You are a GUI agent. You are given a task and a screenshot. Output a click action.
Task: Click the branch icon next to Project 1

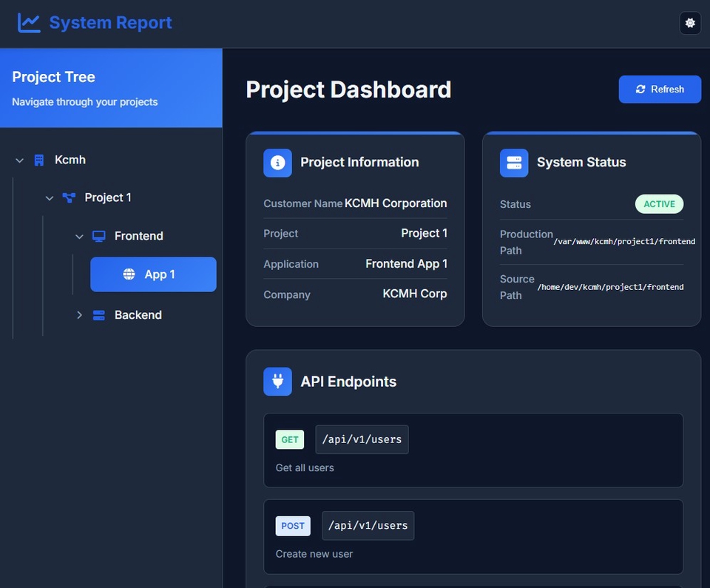click(68, 197)
